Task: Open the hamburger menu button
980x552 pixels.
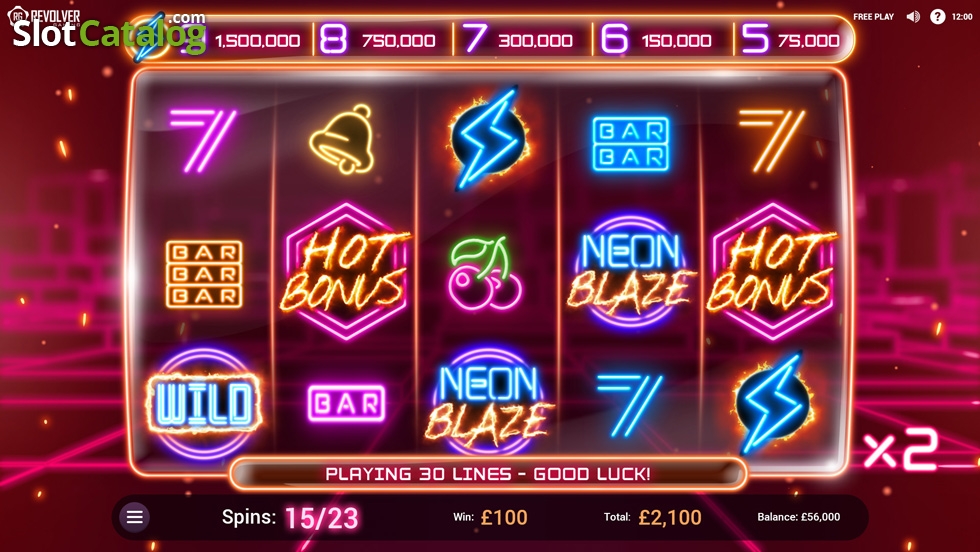Action: click(x=135, y=517)
